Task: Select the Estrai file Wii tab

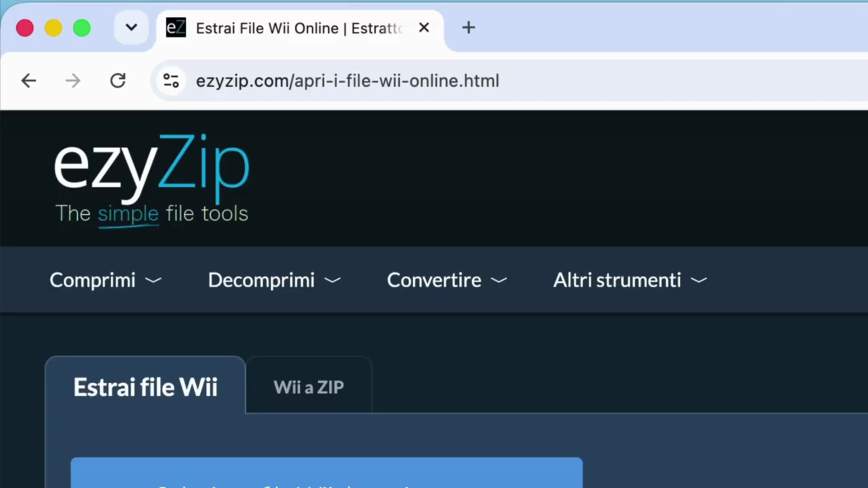Action: pyautogui.click(x=145, y=387)
